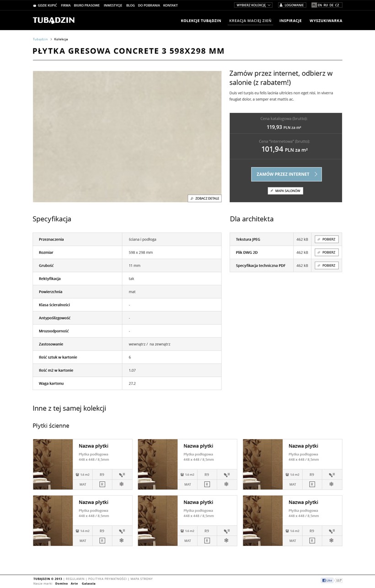Open the DO POBRANIA top menu link
This screenshot has width=375, height=588.
pos(149,5)
